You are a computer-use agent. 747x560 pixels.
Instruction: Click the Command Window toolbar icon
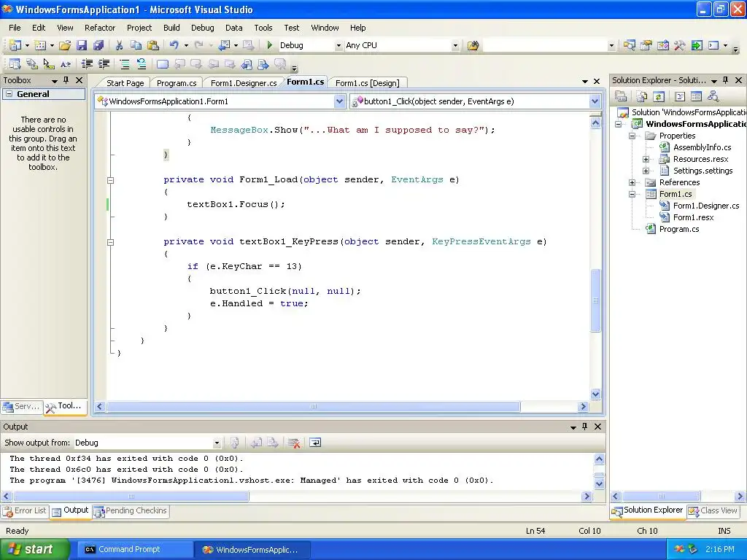713,45
